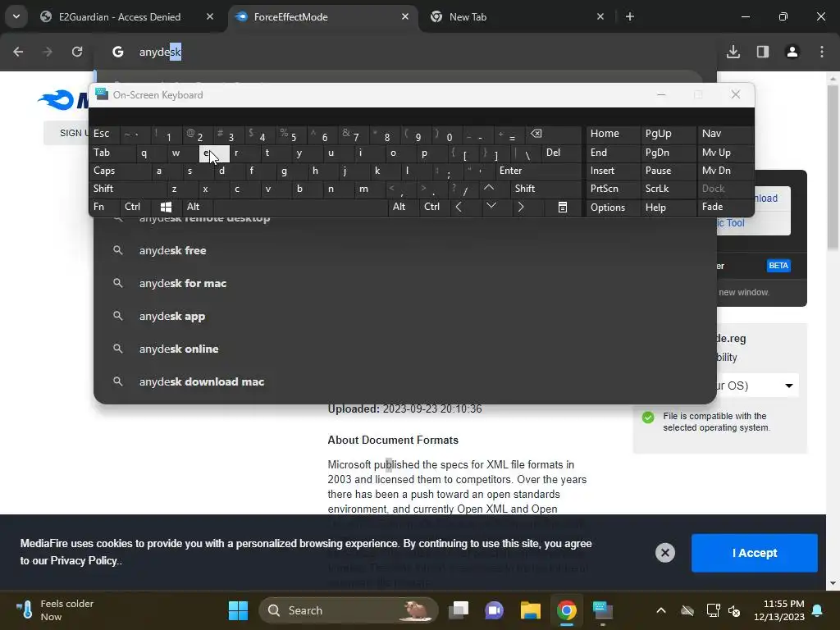
Task: Open Google Chrome taskbar icon
Action: tap(566, 610)
